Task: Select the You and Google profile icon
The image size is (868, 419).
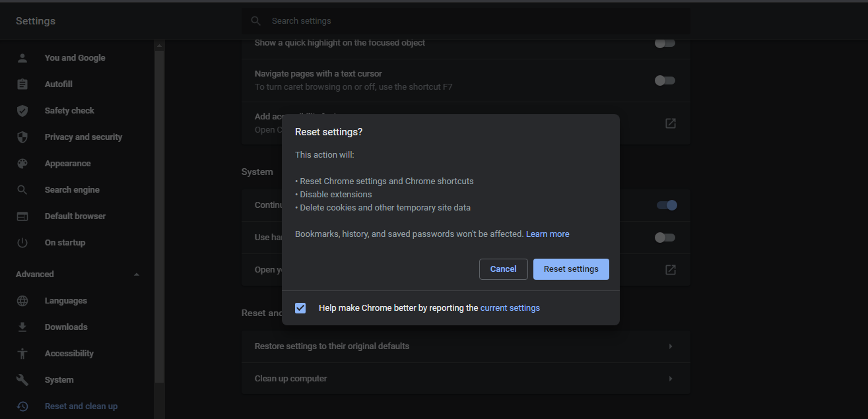Action: pyautogui.click(x=22, y=57)
